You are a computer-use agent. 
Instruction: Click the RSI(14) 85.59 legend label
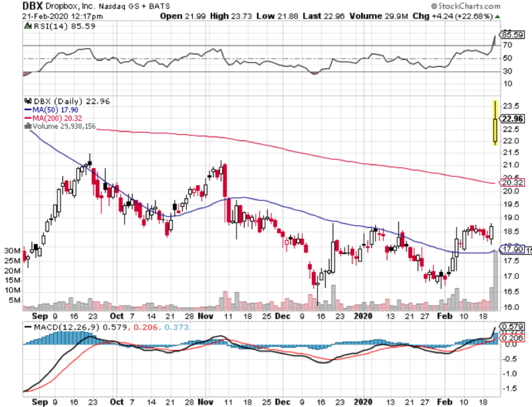click(65, 26)
